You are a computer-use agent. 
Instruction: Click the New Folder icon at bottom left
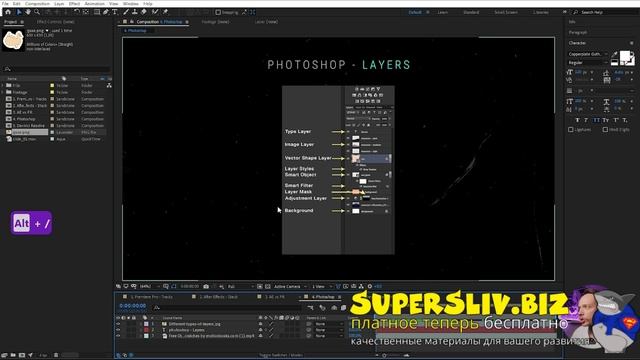(x=13, y=355)
